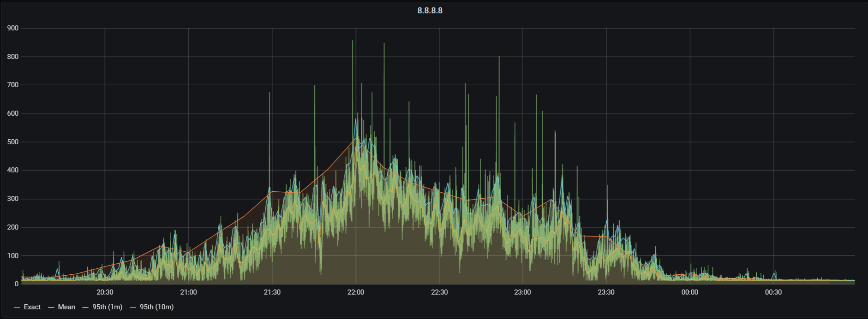This screenshot has height=319, width=868.
Task: Click the 23:00 time axis label
Action: point(522,292)
